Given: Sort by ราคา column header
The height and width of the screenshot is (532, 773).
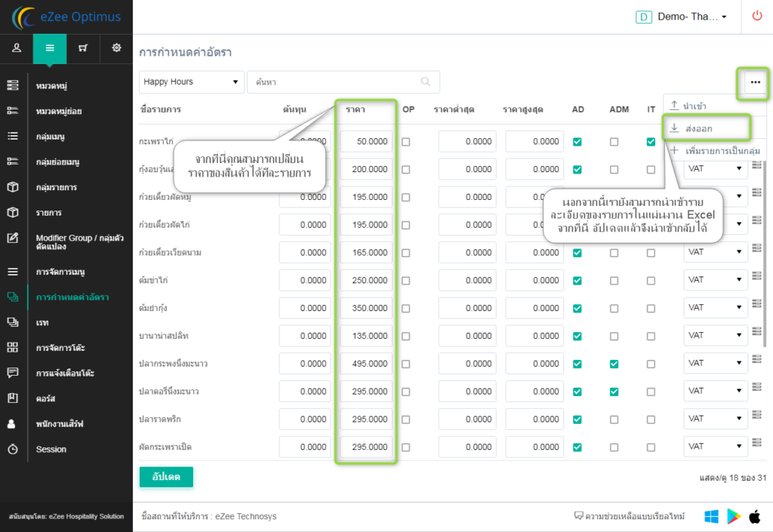Looking at the screenshot, I should point(355,109).
